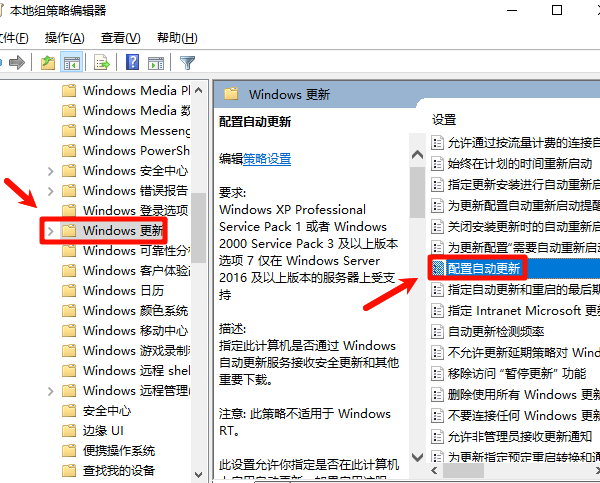Click the Export list toolbar icon
This screenshot has width=600, height=483.
click(x=102, y=62)
